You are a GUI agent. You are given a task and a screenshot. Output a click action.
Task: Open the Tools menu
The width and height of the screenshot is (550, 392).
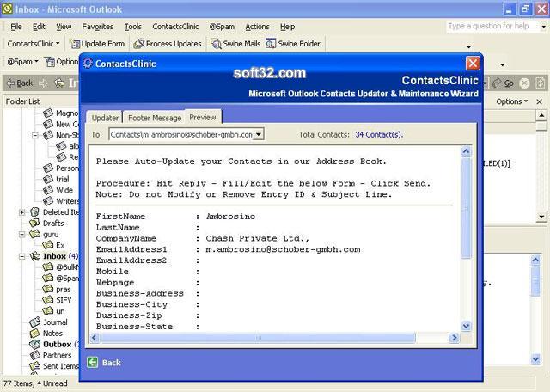pos(133,27)
